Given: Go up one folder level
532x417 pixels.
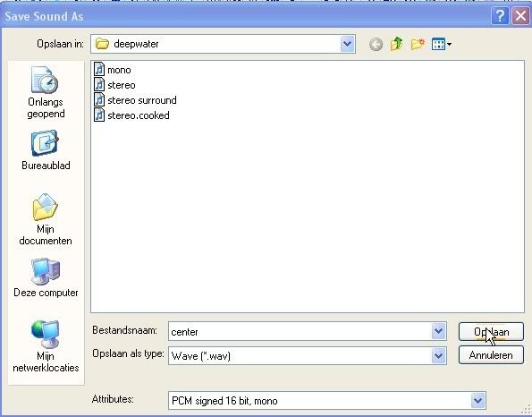Looking at the screenshot, I should point(397,44).
